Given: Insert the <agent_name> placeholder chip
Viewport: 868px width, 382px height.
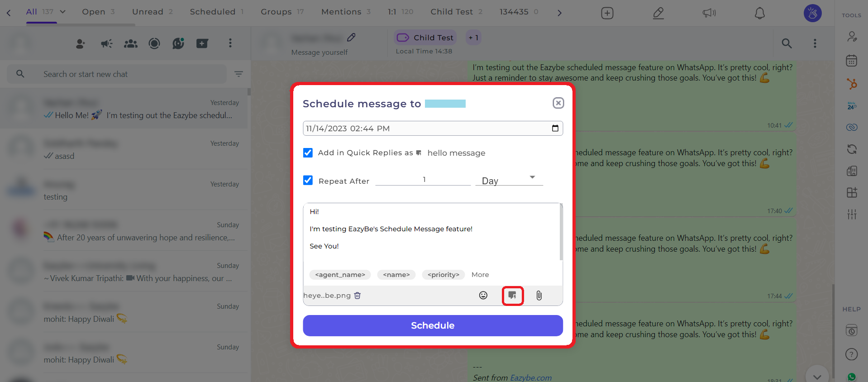Looking at the screenshot, I should 340,275.
